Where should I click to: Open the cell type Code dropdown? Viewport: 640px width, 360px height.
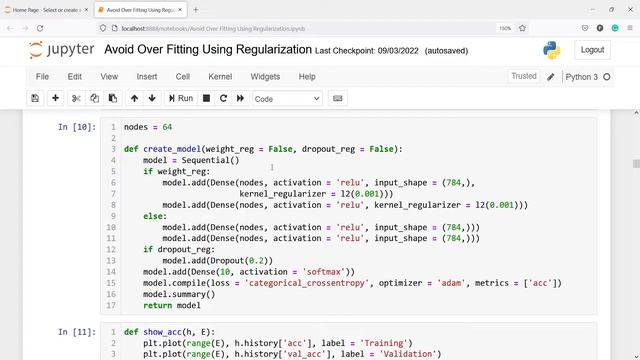click(x=287, y=99)
